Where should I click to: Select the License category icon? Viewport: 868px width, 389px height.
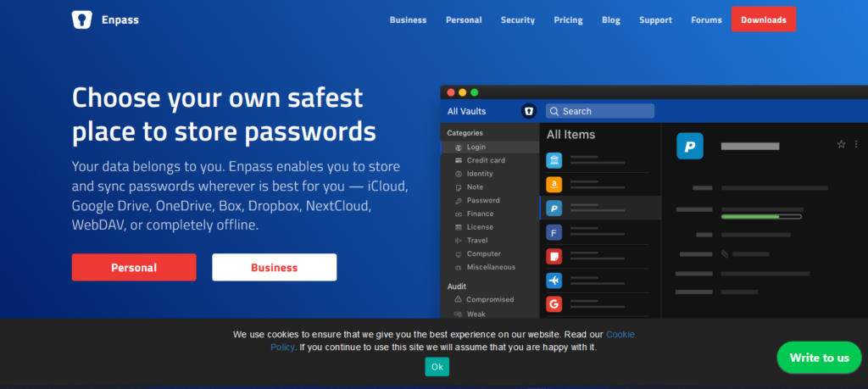click(458, 227)
